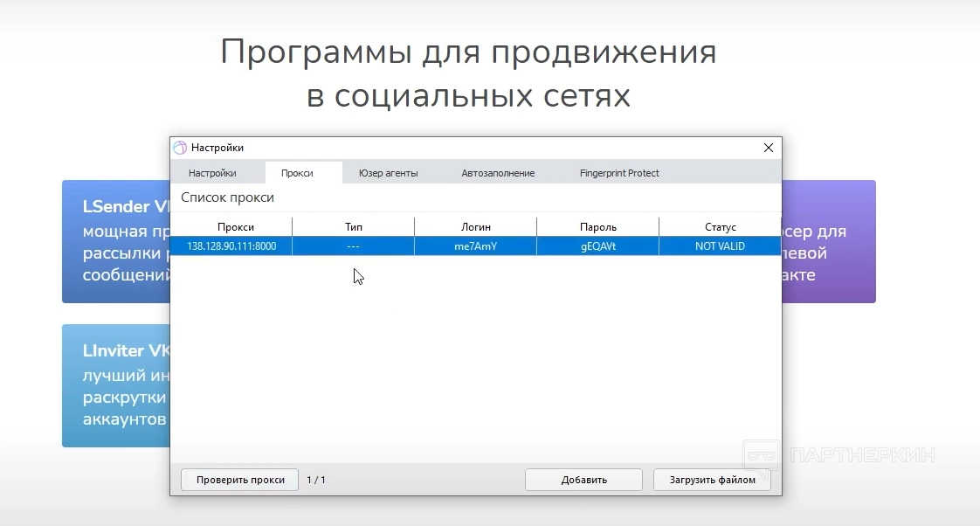Viewport: 980px width, 526px height.
Task: Click Загрузить файлом button
Action: [712, 480]
